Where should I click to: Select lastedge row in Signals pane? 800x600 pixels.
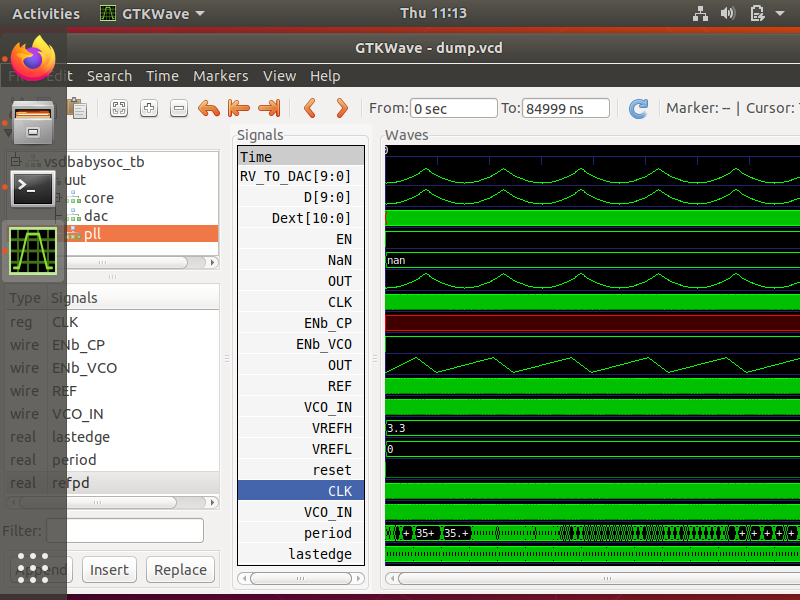pos(301,554)
